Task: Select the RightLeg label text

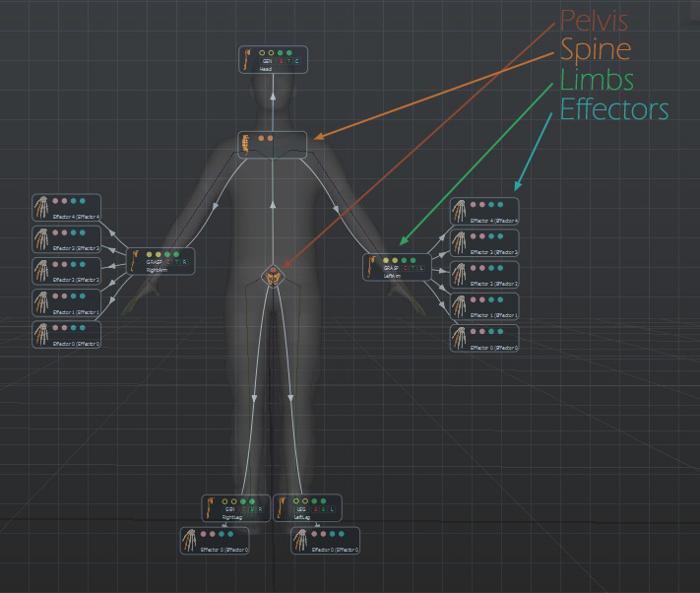Action: 232,517
